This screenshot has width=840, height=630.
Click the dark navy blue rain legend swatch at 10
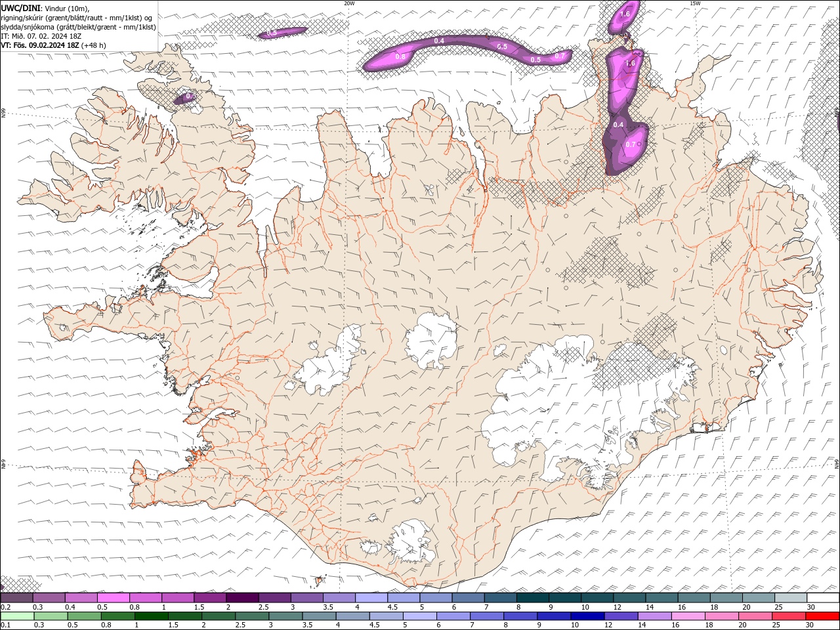pyautogui.click(x=586, y=616)
